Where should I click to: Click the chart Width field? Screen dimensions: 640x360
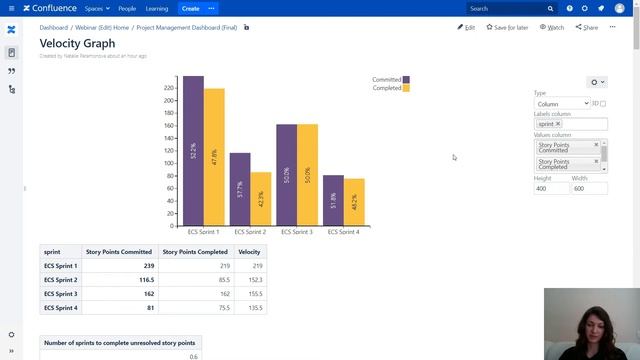pos(589,189)
